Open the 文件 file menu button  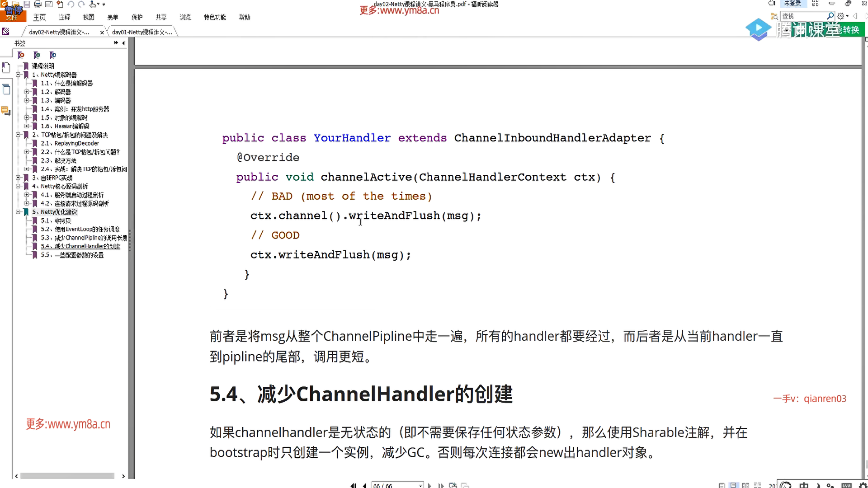coord(12,17)
